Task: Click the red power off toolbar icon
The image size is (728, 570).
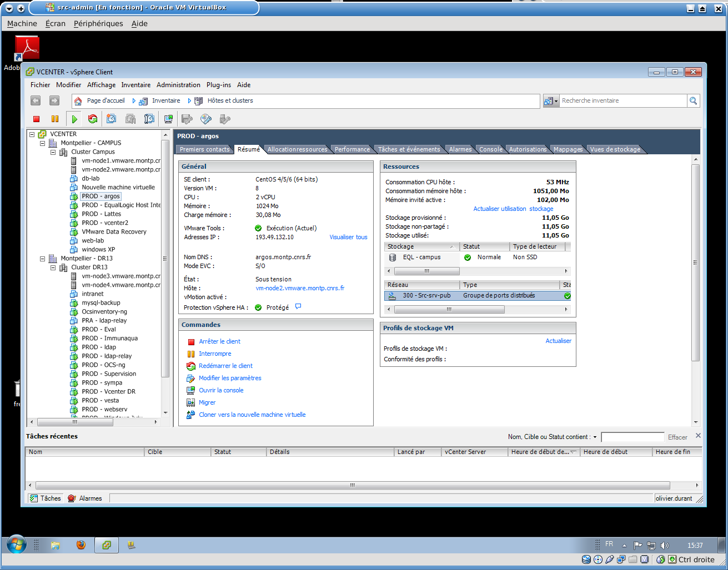Action: [37, 119]
